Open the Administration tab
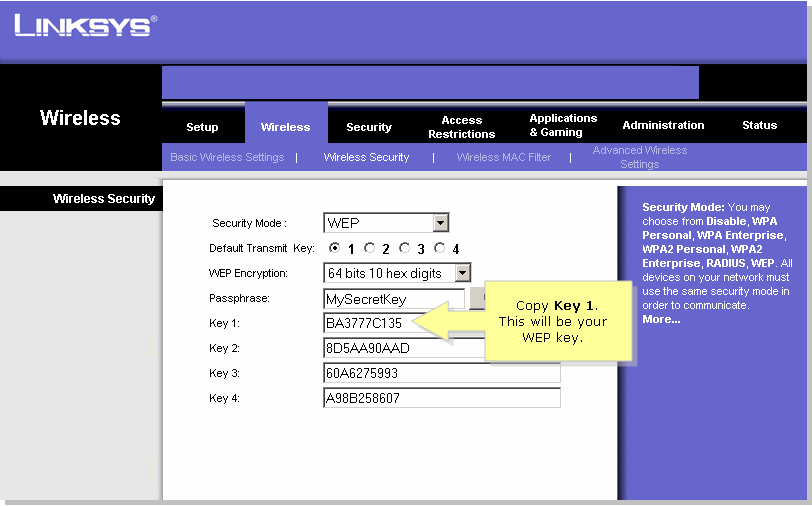This screenshot has height=506, width=812. tap(663, 125)
